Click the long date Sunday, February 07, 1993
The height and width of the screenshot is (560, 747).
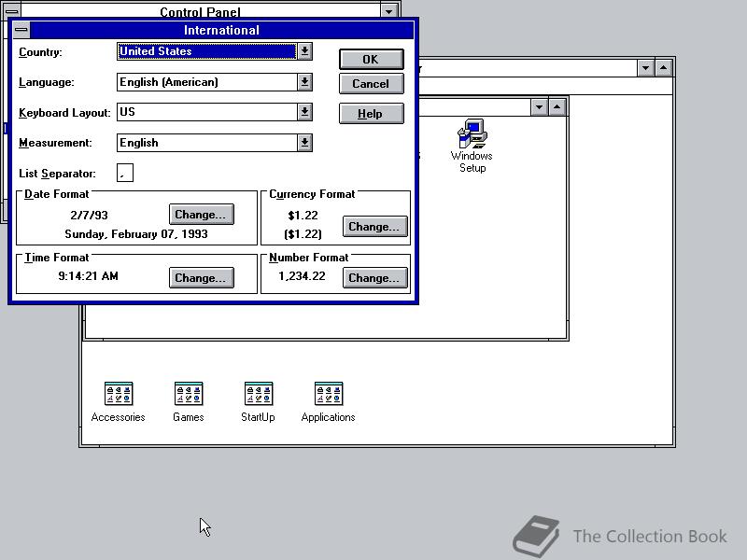(136, 234)
